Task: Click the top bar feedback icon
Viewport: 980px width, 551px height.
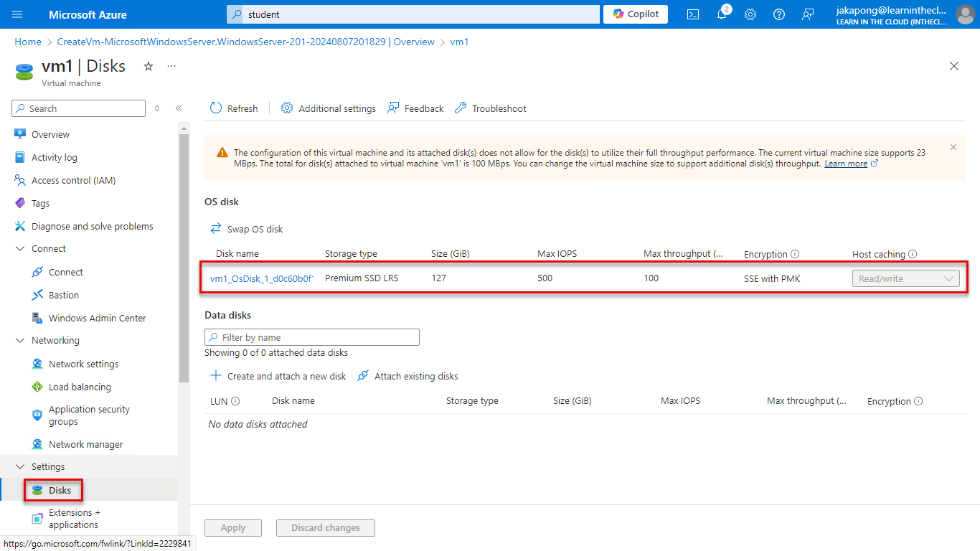Action: [x=809, y=14]
